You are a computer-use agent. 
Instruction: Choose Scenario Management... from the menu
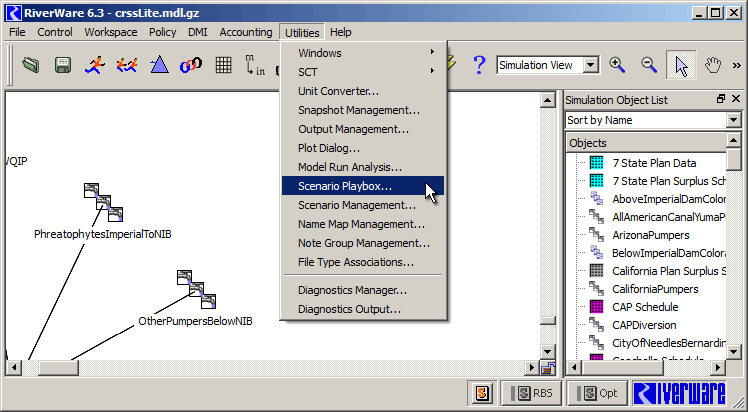[x=363, y=205]
